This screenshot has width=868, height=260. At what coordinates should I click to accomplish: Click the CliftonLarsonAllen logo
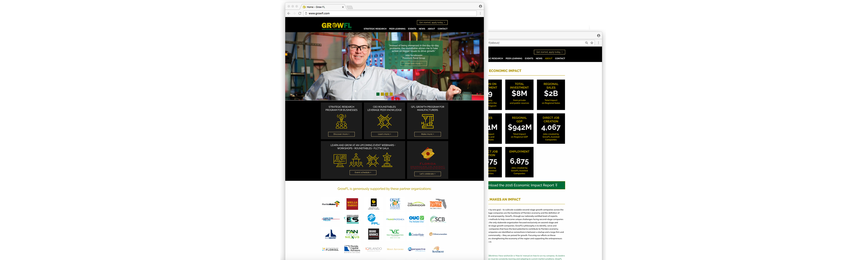438,234
